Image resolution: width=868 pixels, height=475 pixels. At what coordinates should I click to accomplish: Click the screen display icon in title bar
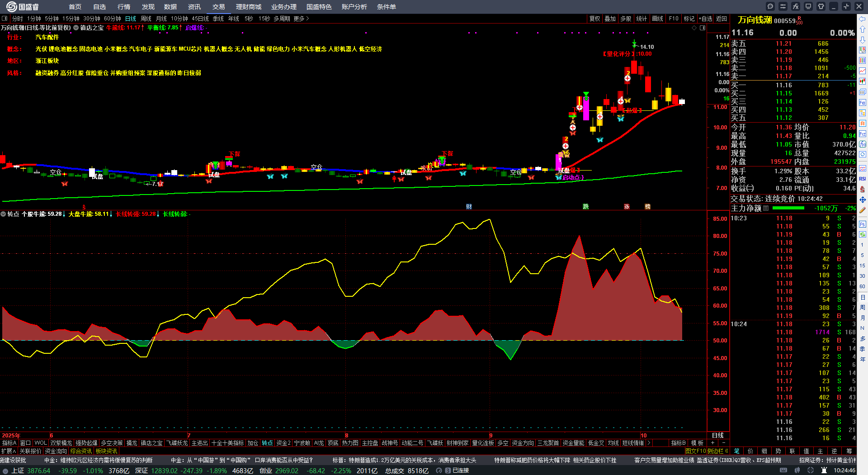(x=808, y=6)
